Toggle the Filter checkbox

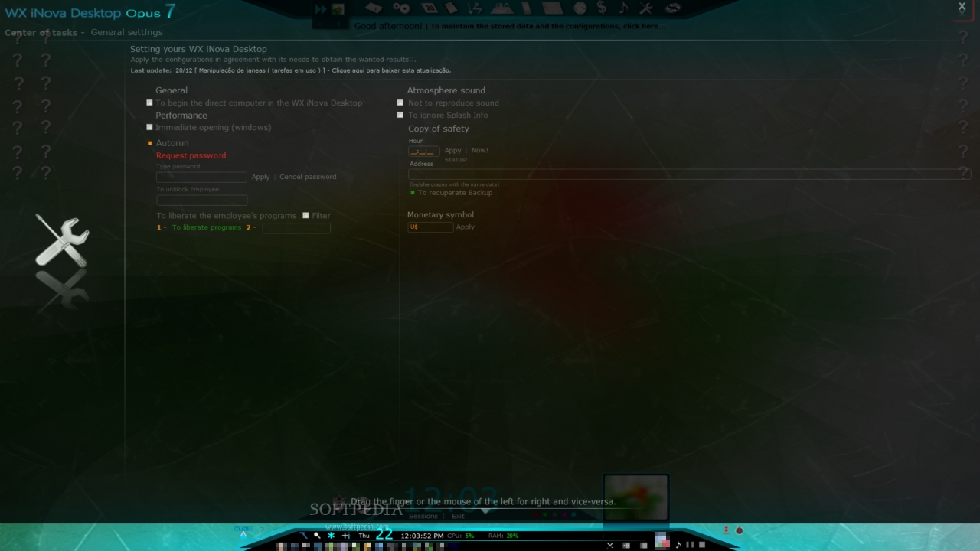[305, 215]
